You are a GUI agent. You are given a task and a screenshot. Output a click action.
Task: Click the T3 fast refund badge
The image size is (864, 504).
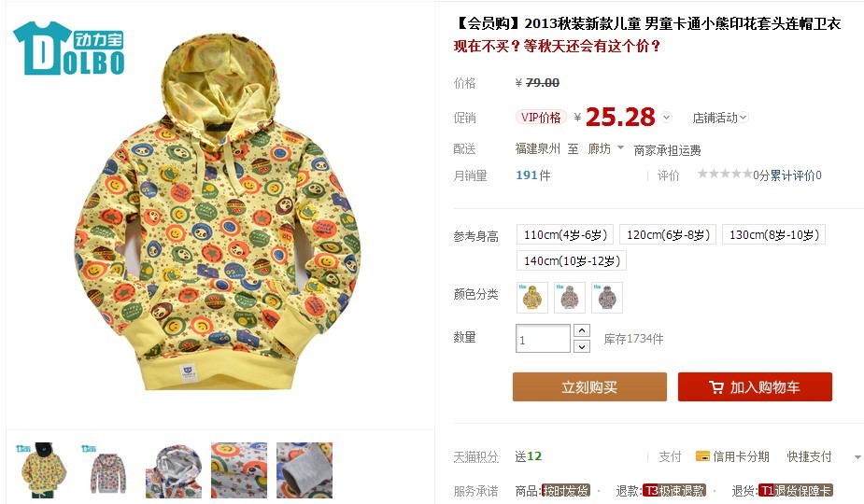675,490
